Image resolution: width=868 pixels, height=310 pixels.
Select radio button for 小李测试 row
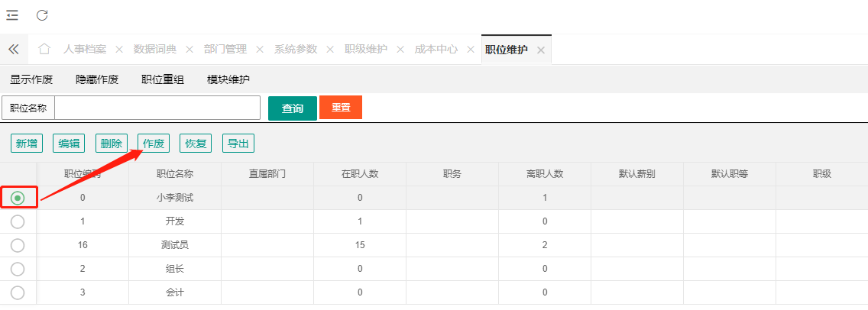pos(18,198)
